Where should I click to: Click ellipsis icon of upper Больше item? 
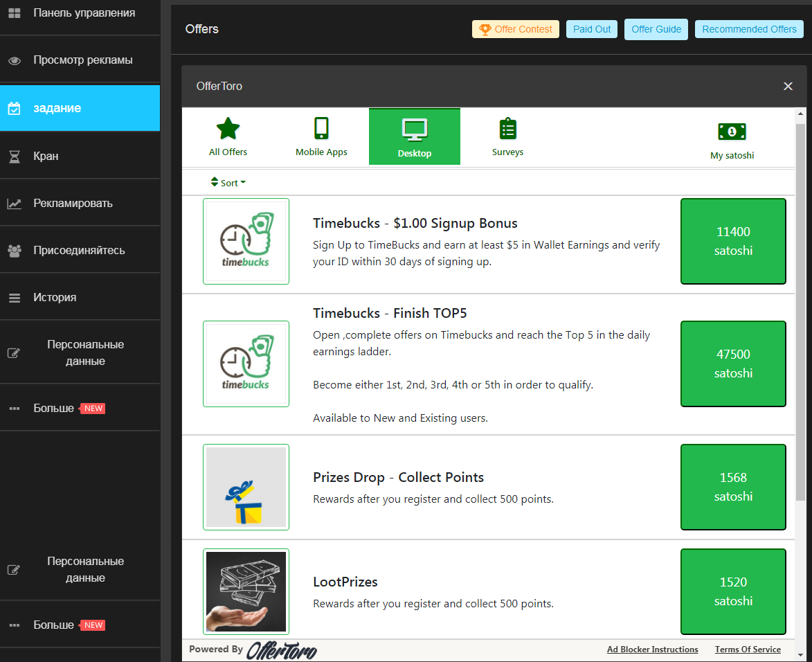(x=15, y=409)
